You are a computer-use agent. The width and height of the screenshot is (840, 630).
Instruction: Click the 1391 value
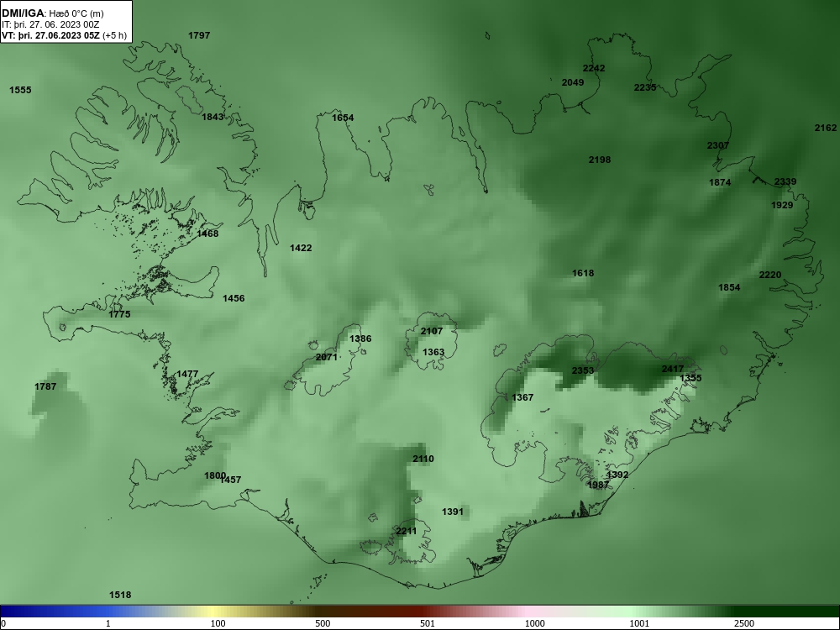coord(453,512)
